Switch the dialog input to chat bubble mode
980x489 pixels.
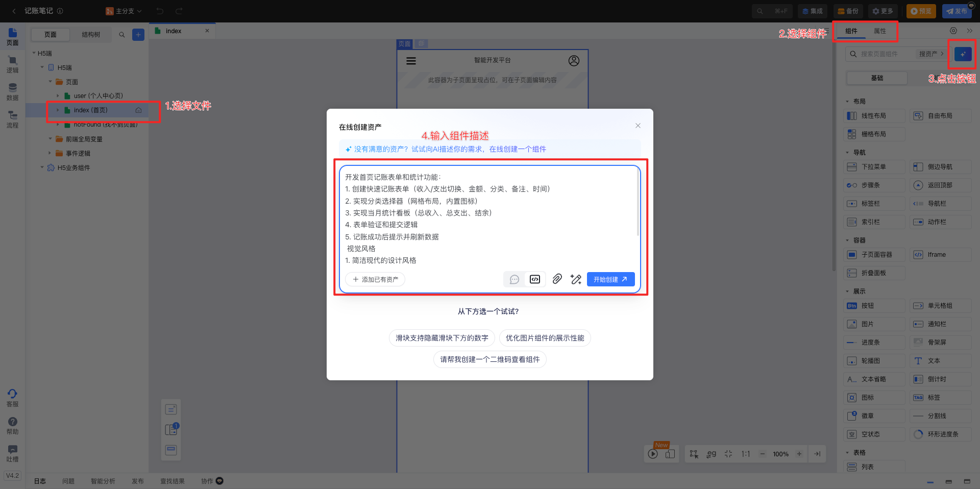pos(514,279)
